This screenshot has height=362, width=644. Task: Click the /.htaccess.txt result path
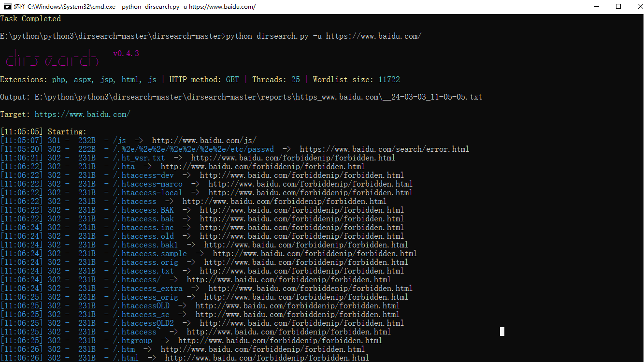pyautogui.click(x=143, y=271)
